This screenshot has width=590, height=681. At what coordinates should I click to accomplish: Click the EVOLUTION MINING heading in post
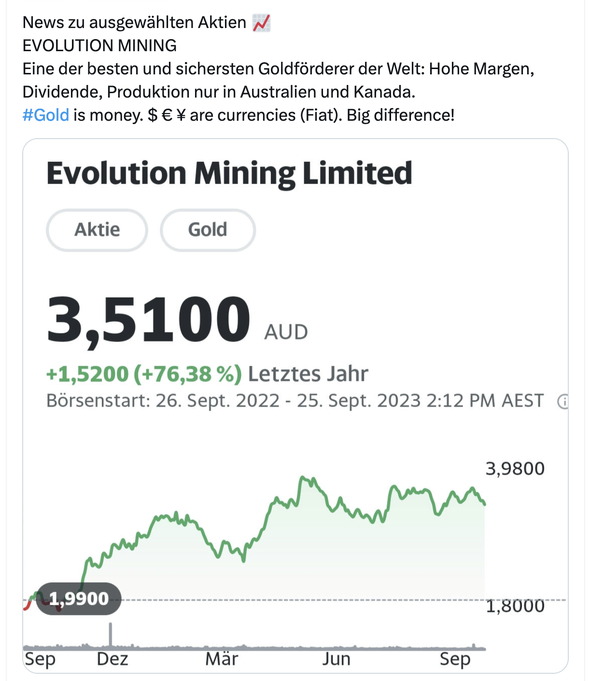point(99,46)
